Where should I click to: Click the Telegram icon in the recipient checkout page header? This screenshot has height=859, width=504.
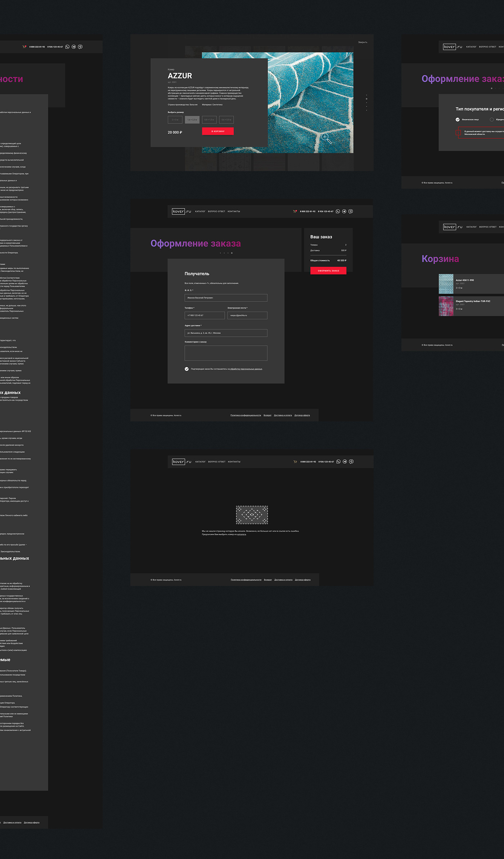click(344, 211)
